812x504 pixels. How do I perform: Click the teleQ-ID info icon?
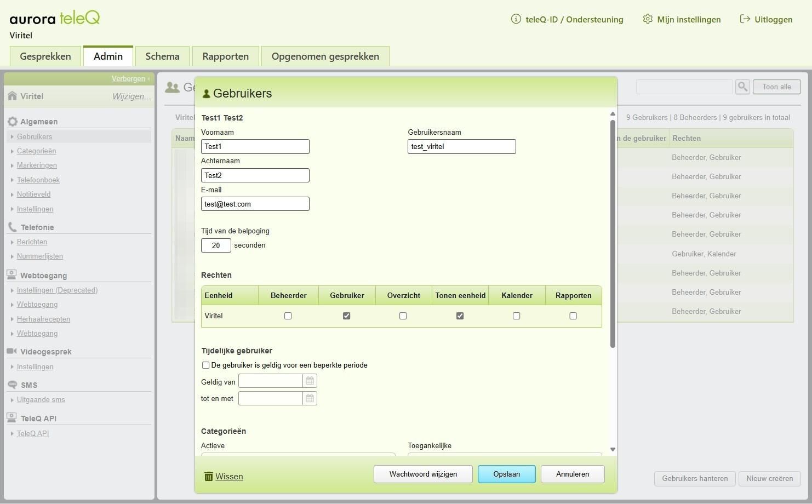coord(516,19)
